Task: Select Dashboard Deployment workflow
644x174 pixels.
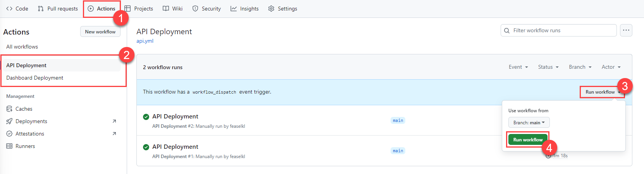Action: point(35,78)
